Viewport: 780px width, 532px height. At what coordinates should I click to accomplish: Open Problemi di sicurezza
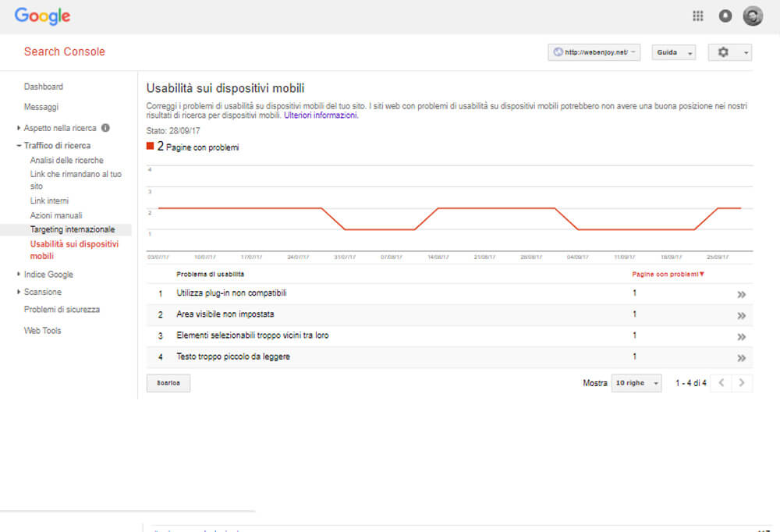[62, 310]
